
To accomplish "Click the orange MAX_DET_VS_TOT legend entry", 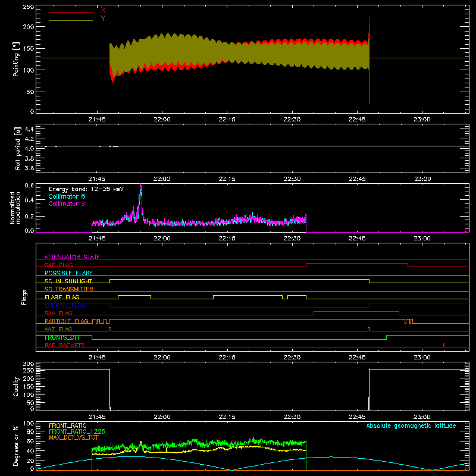I will [x=74, y=437].
